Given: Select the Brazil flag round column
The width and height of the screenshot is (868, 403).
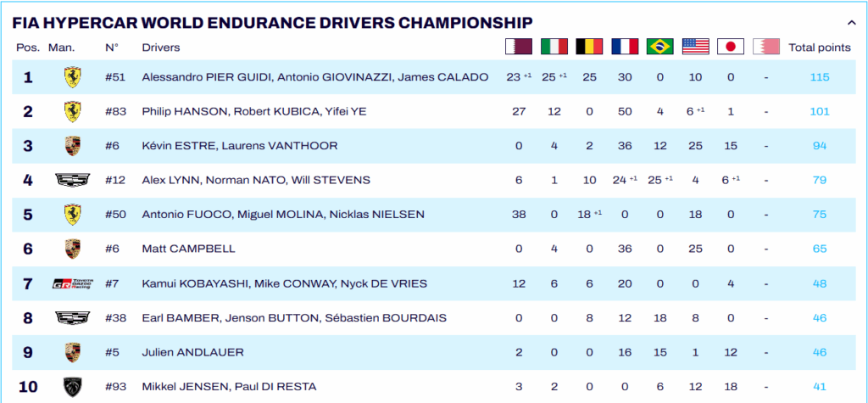Looking at the screenshot, I should pos(659,47).
